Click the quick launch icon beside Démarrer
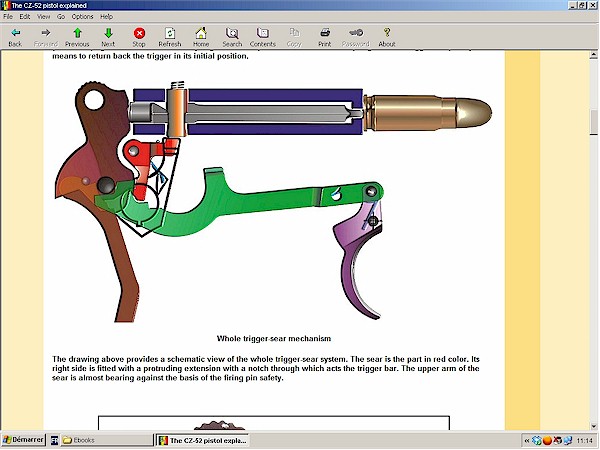The width and height of the screenshot is (600, 450). pyautogui.click(x=54, y=440)
